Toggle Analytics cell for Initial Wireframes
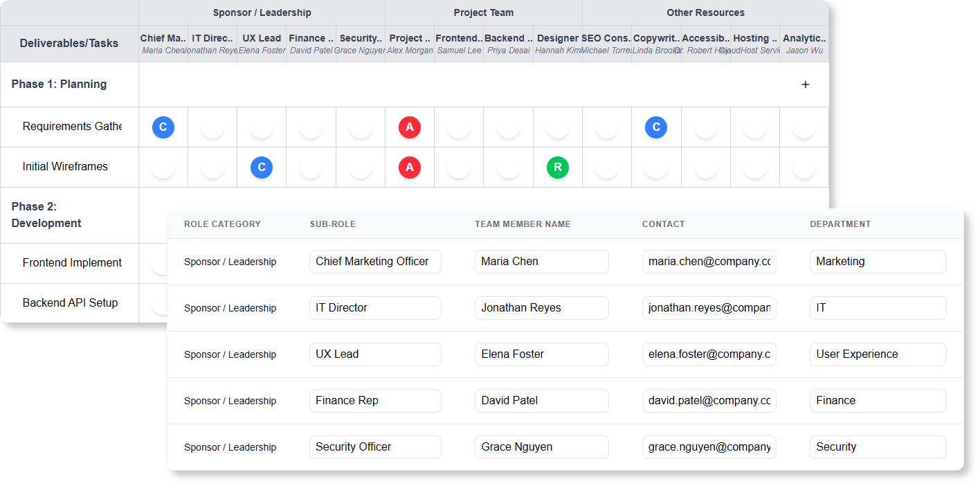Image resolution: width=980 pixels, height=488 pixels. [x=804, y=167]
